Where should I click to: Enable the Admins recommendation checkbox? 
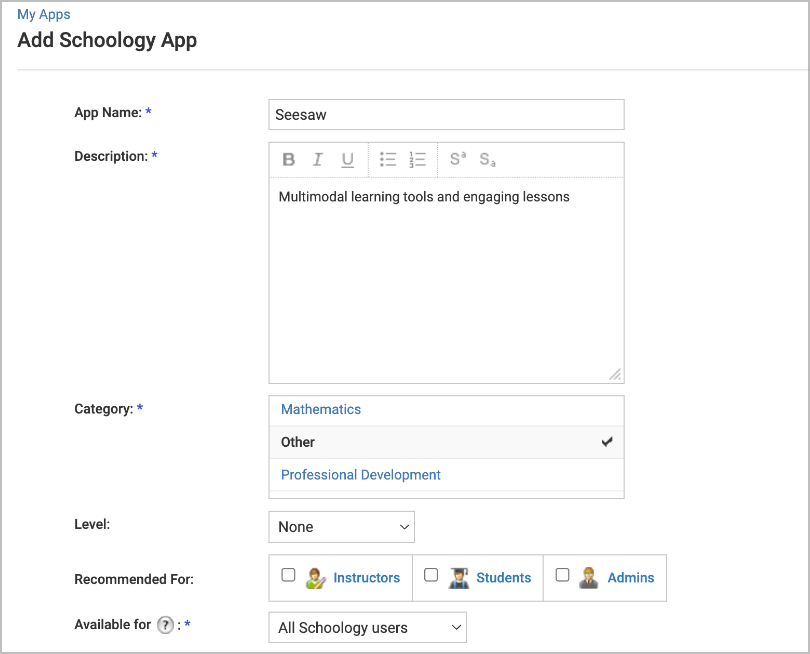point(562,575)
